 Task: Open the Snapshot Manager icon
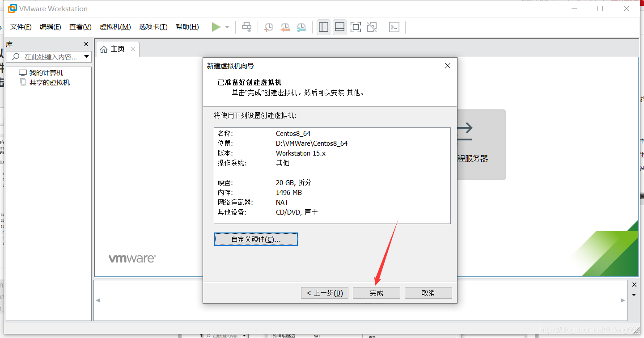301,27
